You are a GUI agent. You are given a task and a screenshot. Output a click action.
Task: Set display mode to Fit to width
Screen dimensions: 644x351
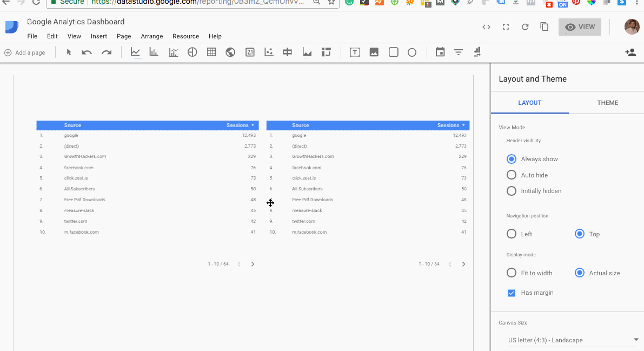(x=512, y=273)
